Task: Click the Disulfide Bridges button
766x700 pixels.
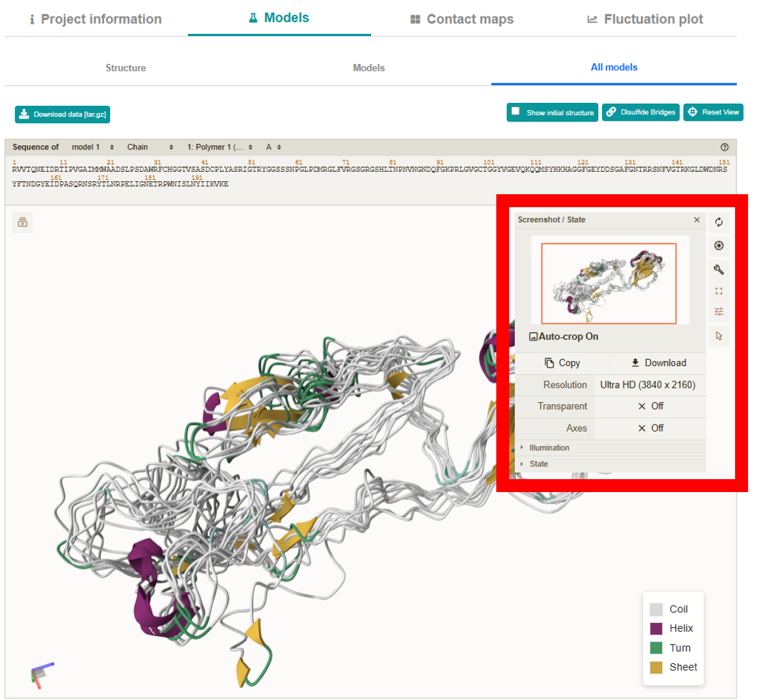Action: 640,112
